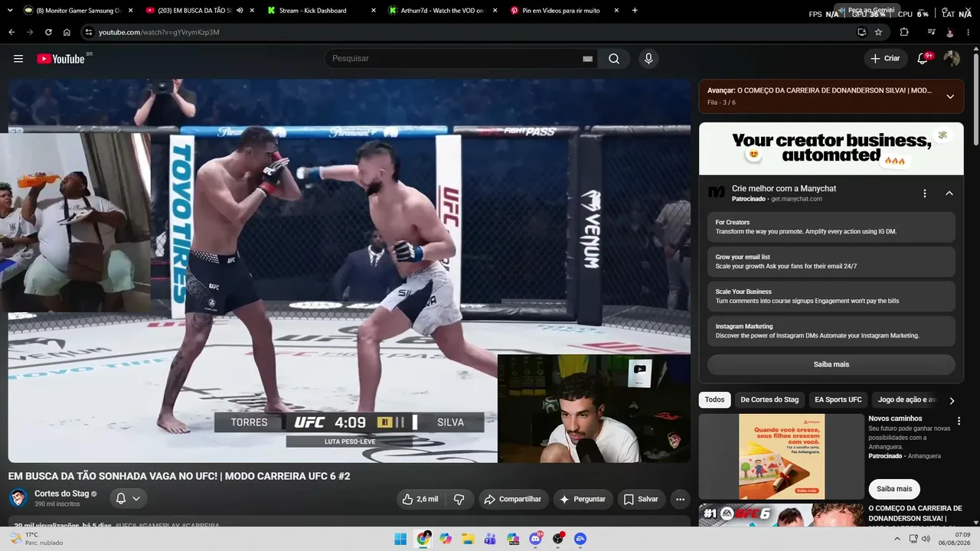This screenshot has height=551, width=980.
Task: Expand the queue panel chevron
Action: tap(950, 96)
